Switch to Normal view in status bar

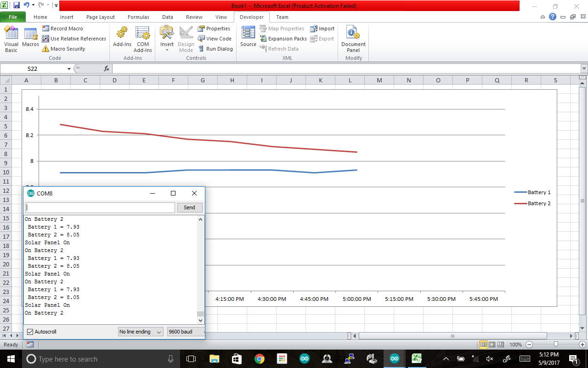(x=483, y=345)
